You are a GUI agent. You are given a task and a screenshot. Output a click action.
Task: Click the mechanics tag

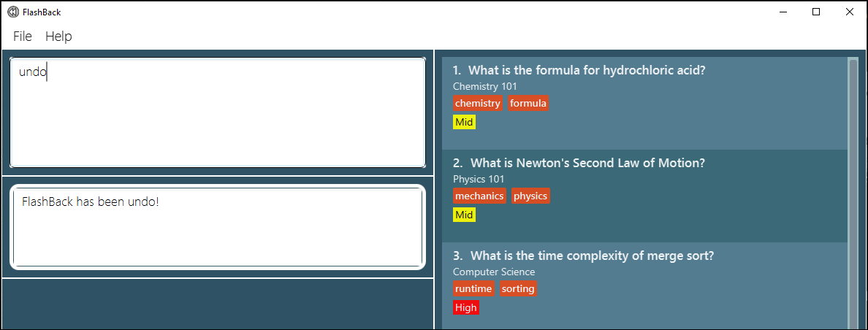(x=479, y=196)
